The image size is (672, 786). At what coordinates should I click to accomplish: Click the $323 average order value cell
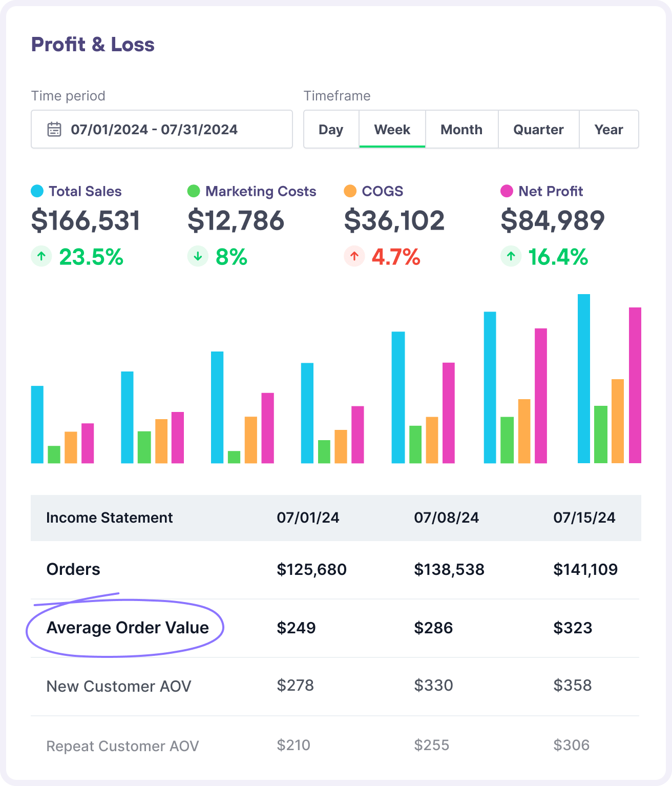(573, 628)
